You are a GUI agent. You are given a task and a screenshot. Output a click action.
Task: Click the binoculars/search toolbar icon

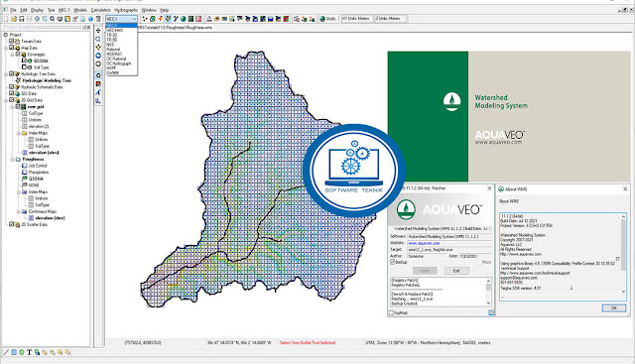pyautogui.click(x=53, y=19)
